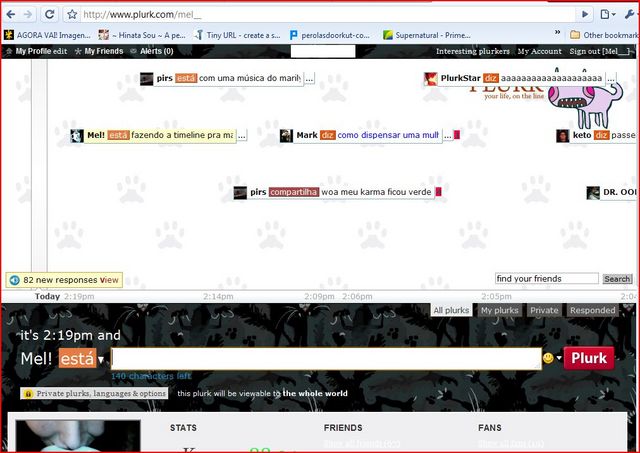View 82 new responses
This screenshot has height=453, width=640.
pos(109,280)
